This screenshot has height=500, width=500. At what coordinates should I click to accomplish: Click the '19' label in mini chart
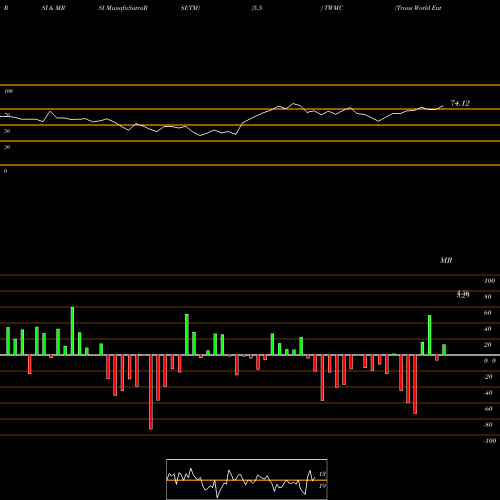(322, 486)
